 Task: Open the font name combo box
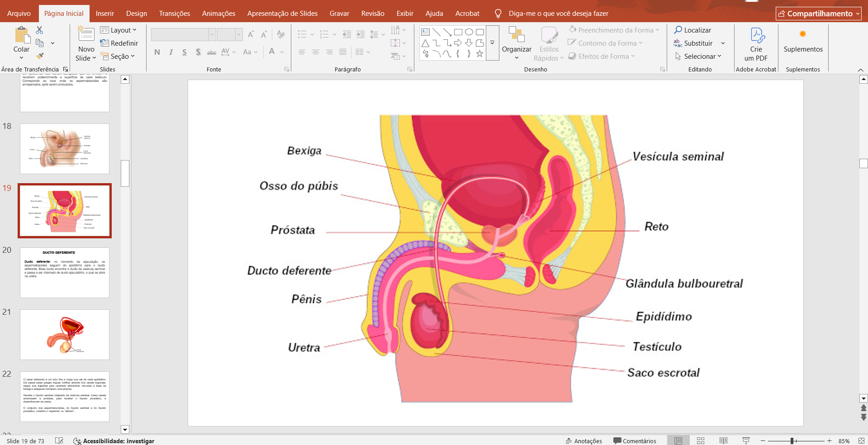pos(183,34)
